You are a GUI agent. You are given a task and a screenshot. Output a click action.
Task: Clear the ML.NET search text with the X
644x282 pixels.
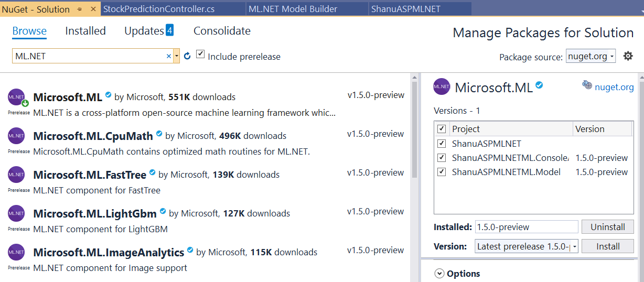pos(169,56)
